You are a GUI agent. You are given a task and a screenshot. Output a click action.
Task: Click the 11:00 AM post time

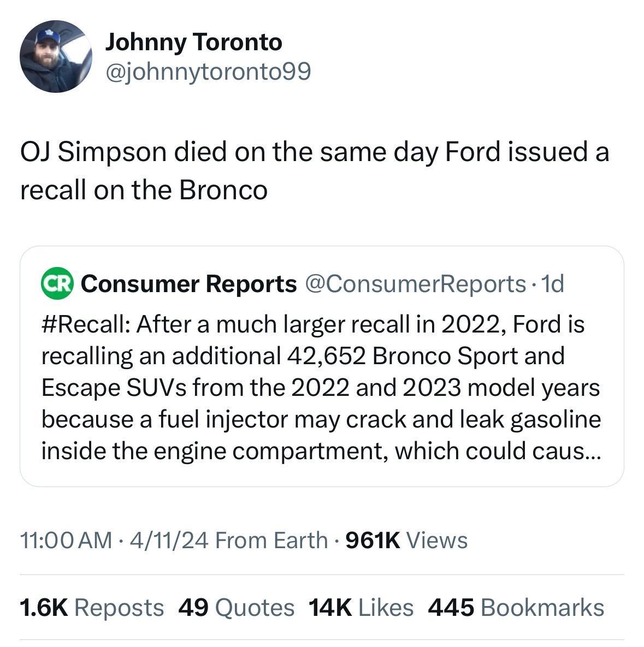pos(66,540)
